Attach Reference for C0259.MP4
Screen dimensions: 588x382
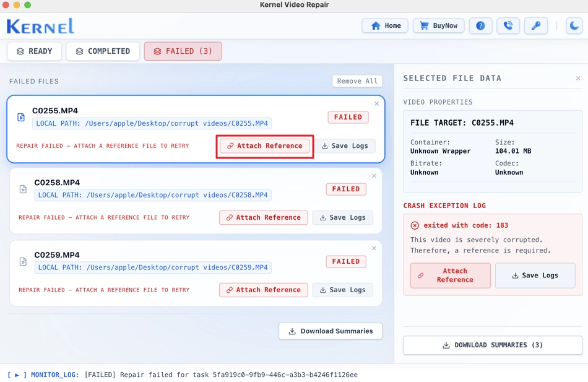pos(263,290)
